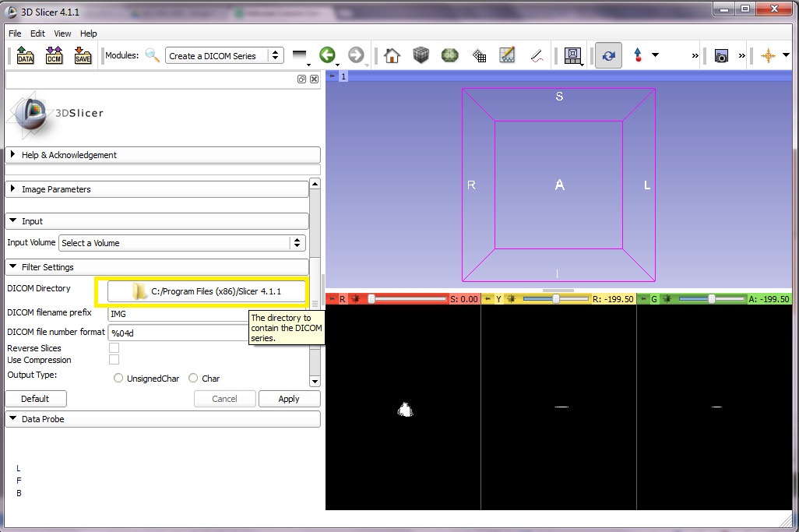The image size is (799, 532).
Task: Open the DICOM module icon
Action: [54, 55]
